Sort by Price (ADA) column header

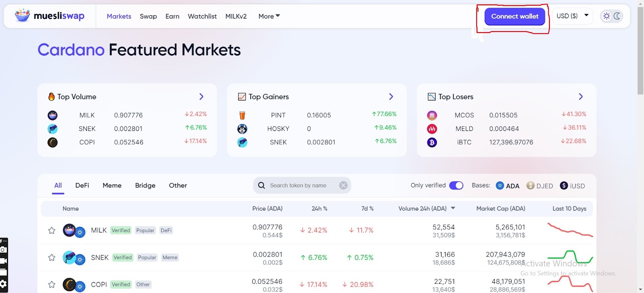[267, 208]
